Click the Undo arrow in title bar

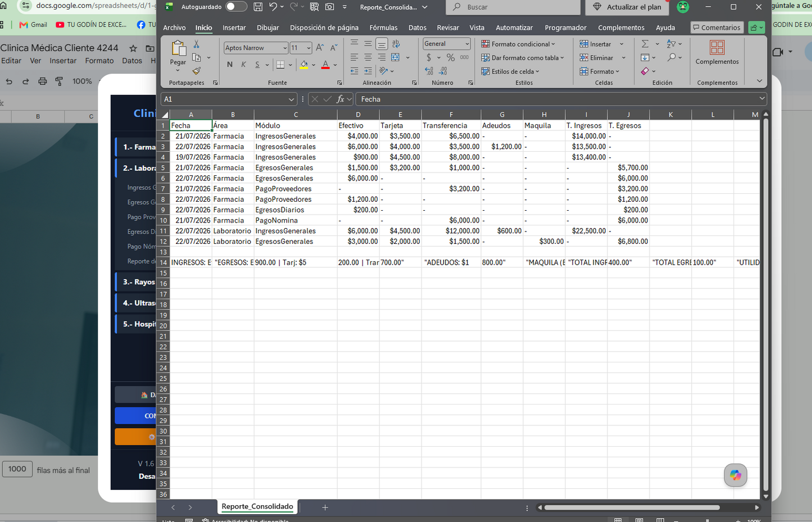273,7
